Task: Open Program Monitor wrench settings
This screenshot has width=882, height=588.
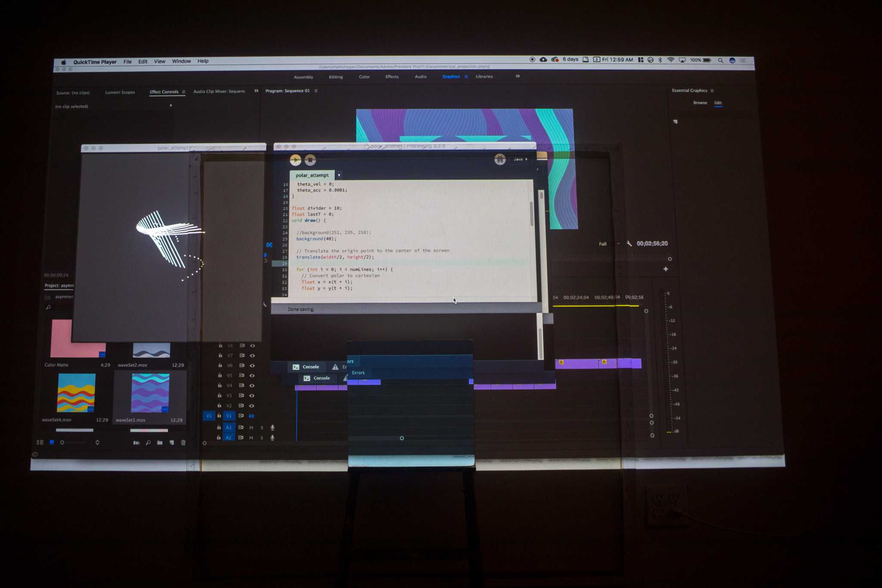Action: coord(629,243)
